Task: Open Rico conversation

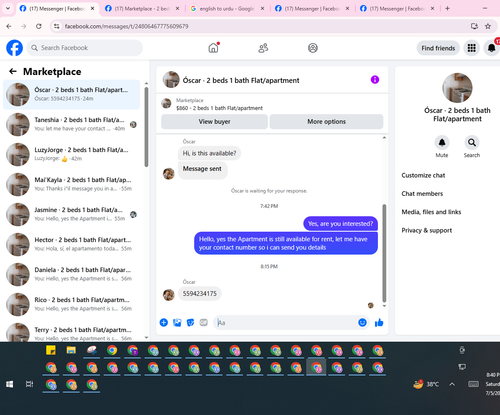Action: click(72, 304)
